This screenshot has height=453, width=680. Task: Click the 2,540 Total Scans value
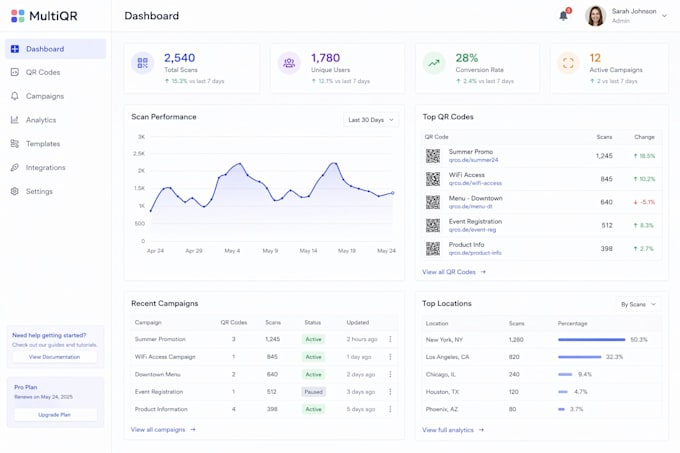click(180, 58)
